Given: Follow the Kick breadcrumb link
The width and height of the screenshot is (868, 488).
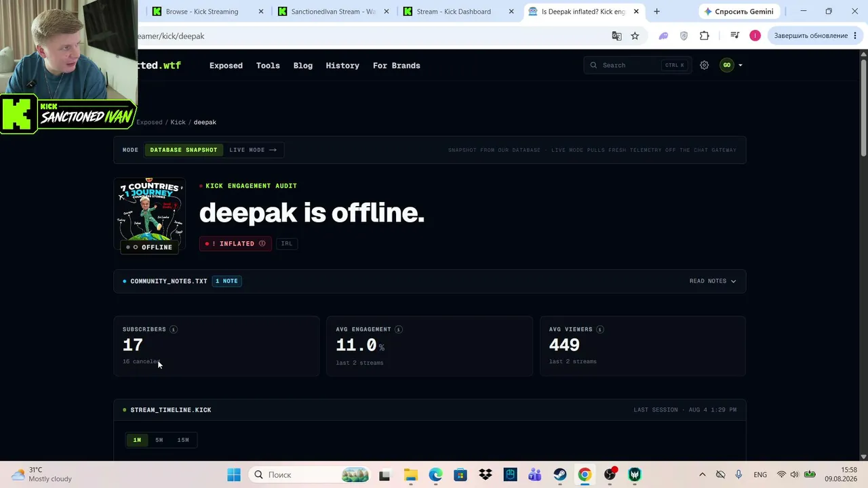Looking at the screenshot, I should [x=178, y=122].
